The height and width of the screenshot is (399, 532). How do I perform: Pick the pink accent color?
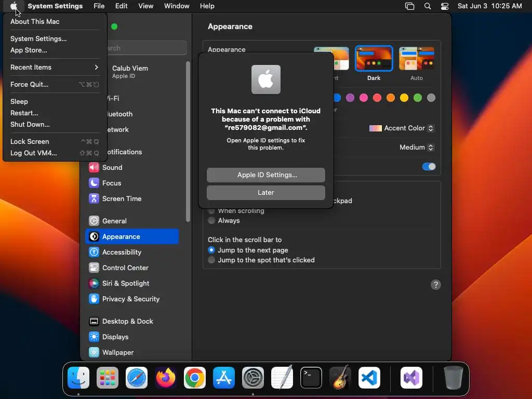364,98
